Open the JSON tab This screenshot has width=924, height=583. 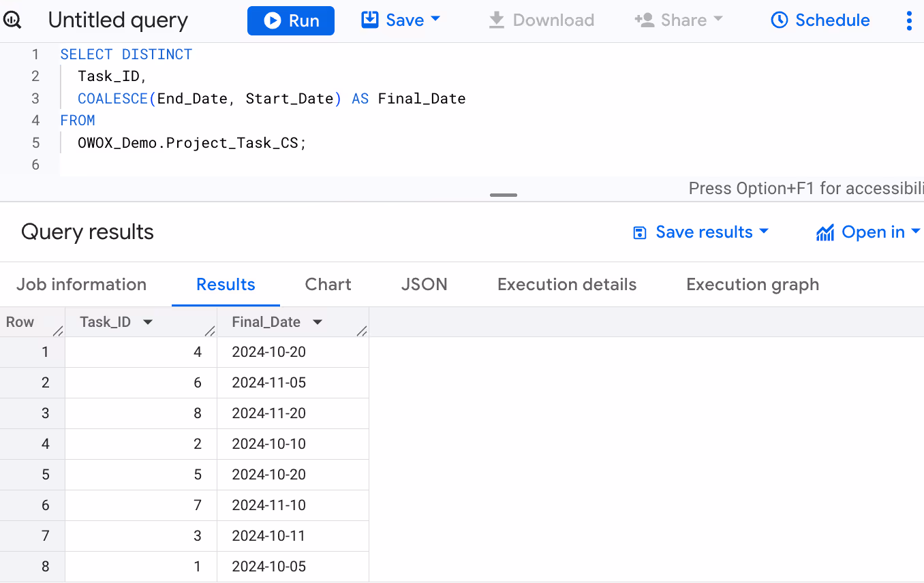[424, 285]
